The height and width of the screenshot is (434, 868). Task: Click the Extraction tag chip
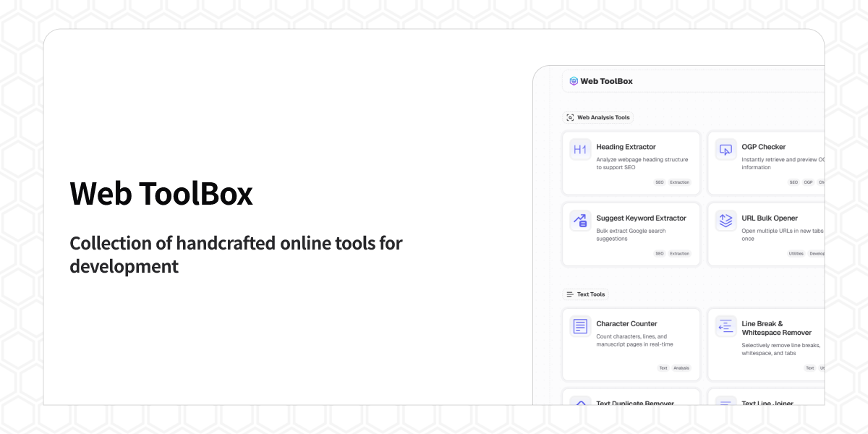coord(679,182)
